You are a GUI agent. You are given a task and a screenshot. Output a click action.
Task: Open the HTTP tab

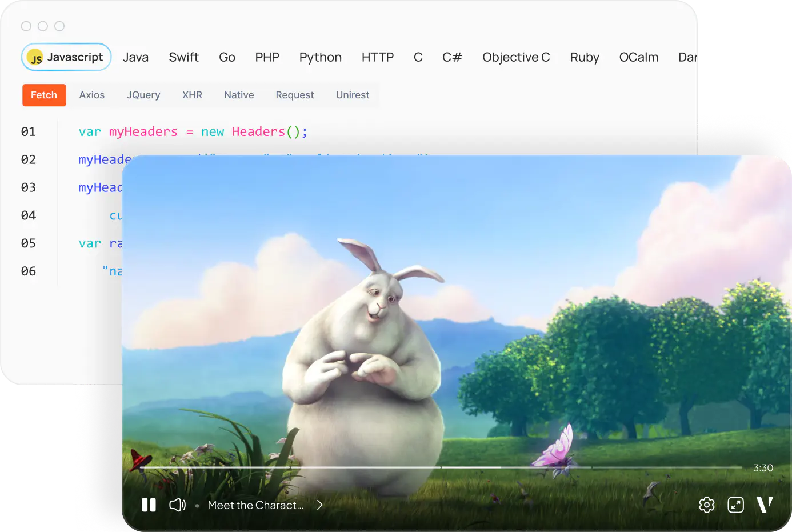pos(378,57)
